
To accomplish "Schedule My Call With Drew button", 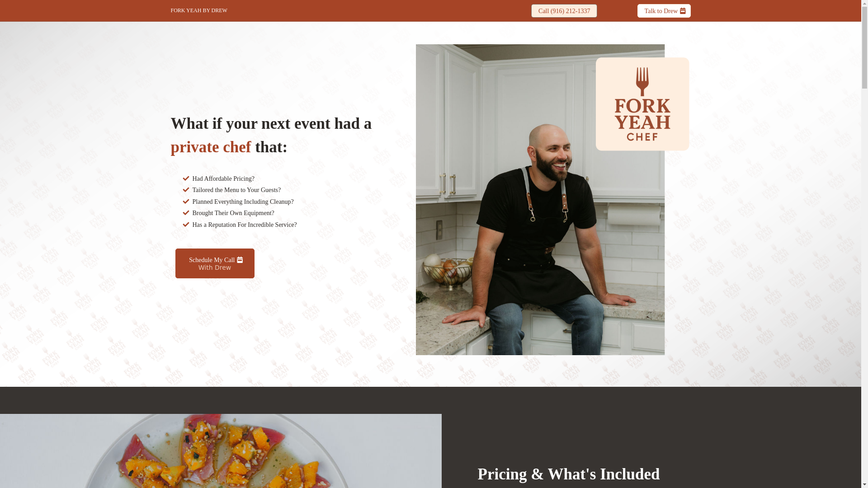I will pyautogui.click(x=215, y=263).
